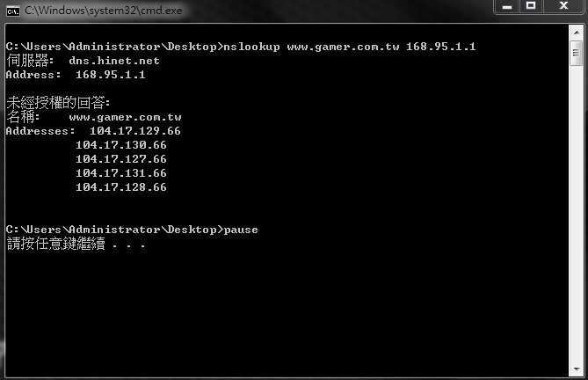Click the IP address 104.17.128.66
The height and width of the screenshot is (380, 588).
121,187
